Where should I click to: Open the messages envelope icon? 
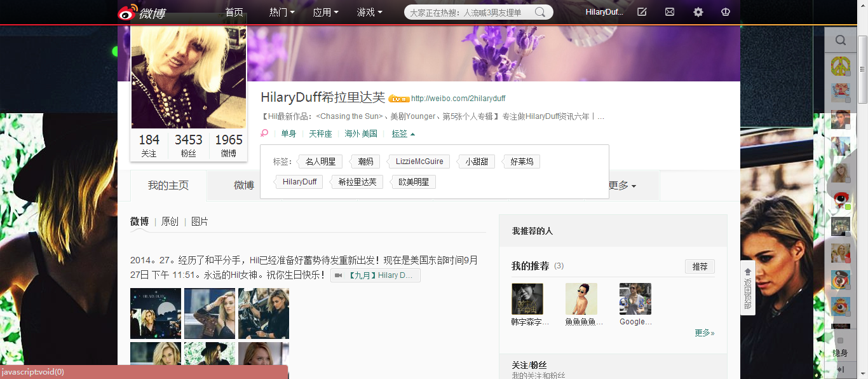coord(670,12)
